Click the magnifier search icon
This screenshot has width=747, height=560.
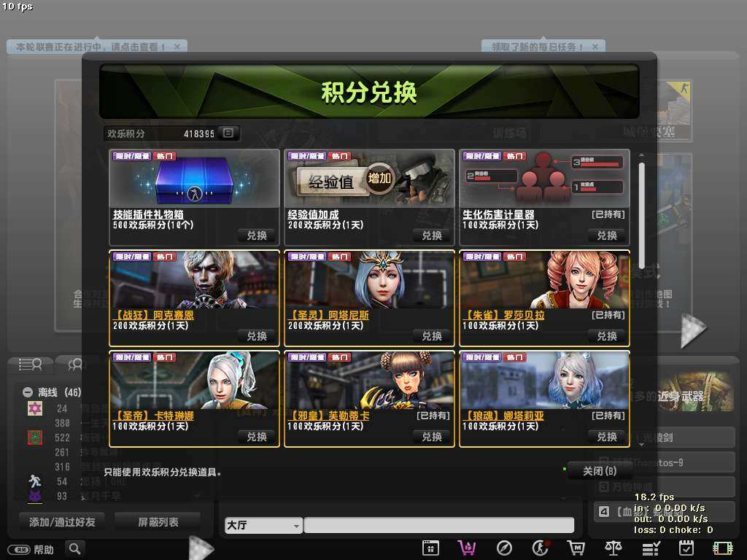pos(74,548)
